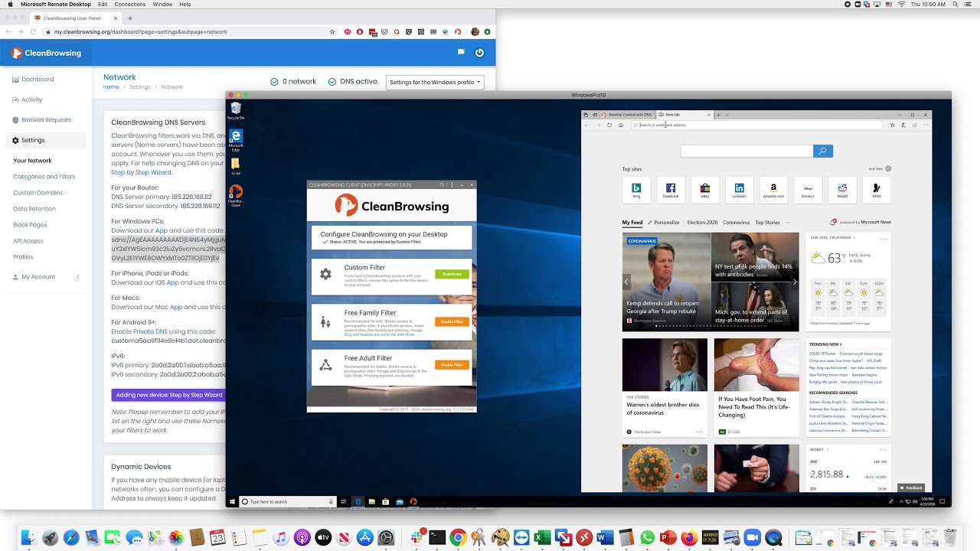980x551 pixels.
Task: Open the MSN top site tile
Action: point(877,190)
